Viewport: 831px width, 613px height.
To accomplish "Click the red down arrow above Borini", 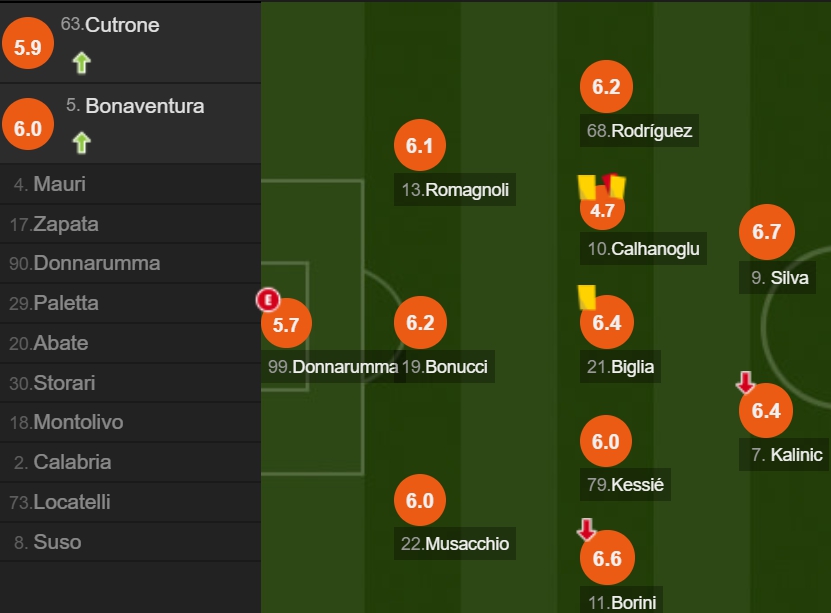I will pyautogui.click(x=587, y=529).
